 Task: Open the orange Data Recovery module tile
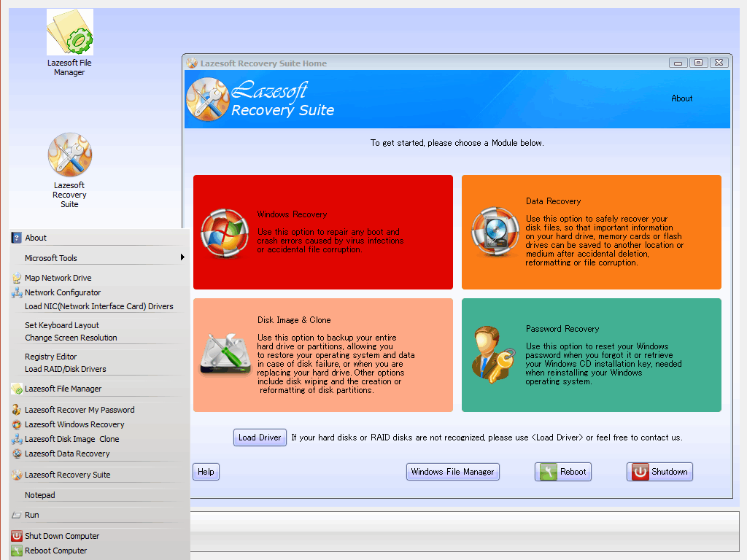(x=591, y=232)
